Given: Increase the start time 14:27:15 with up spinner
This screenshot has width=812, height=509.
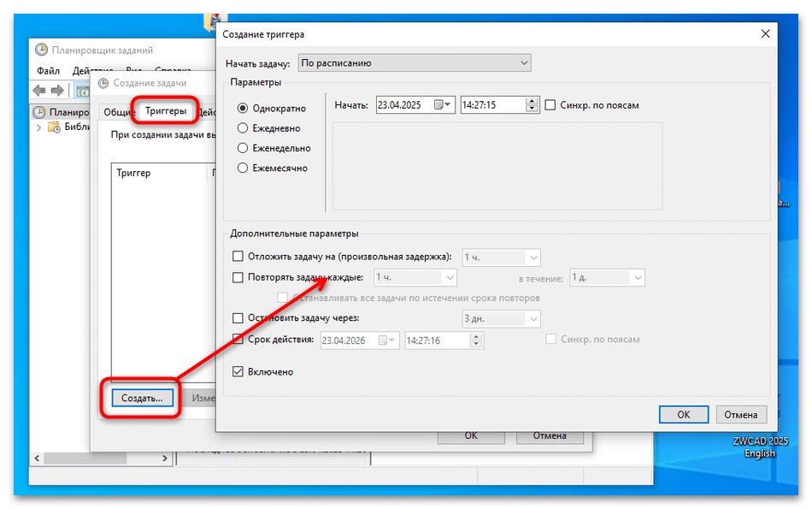Looking at the screenshot, I should tap(532, 101).
